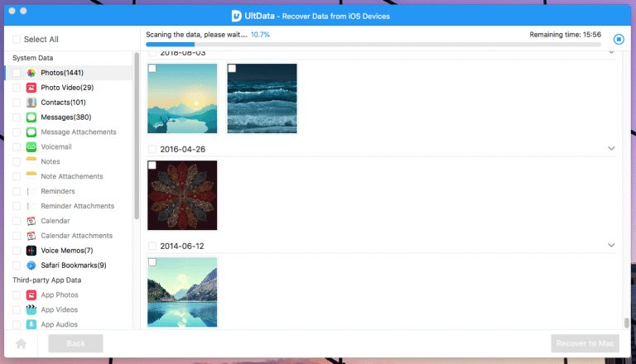Image resolution: width=636 pixels, height=364 pixels.
Task: Tick the checkbox for 2016-04-26 group
Action: point(152,149)
